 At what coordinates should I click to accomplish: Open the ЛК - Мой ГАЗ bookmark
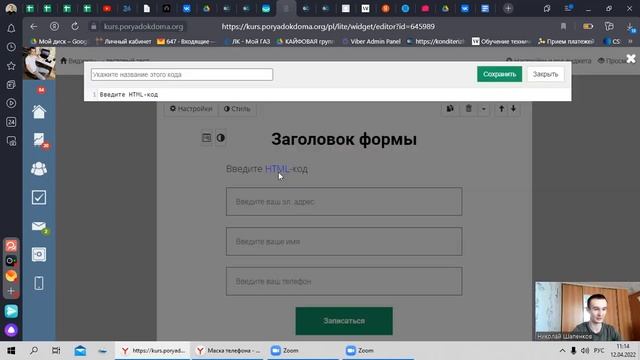(247, 41)
